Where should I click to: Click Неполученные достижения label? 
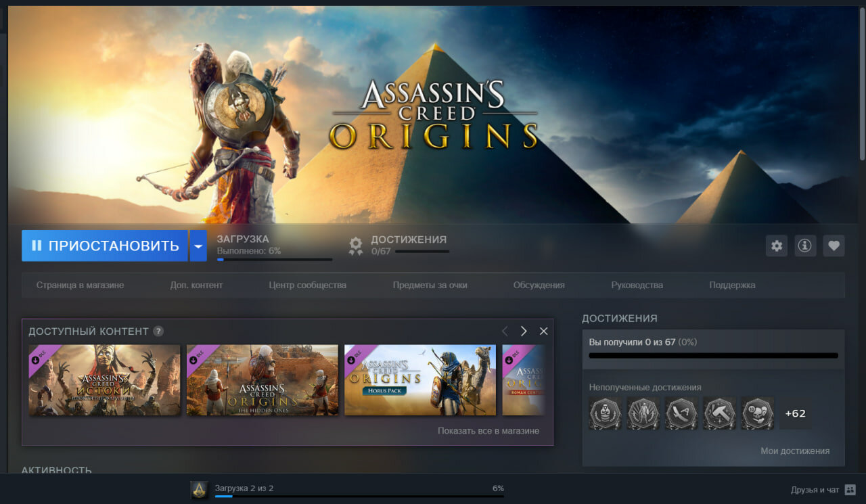click(645, 388)
